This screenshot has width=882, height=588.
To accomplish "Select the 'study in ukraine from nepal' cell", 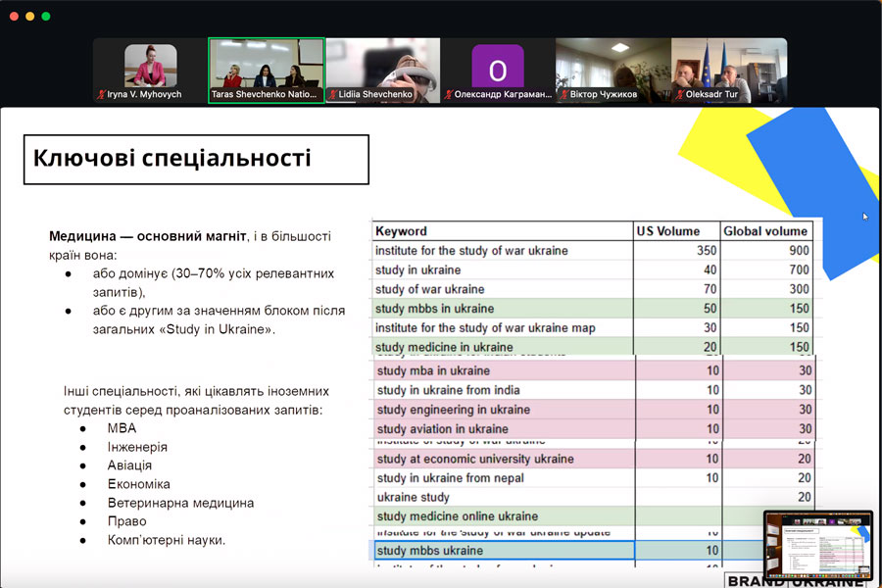I will [505, 477].
